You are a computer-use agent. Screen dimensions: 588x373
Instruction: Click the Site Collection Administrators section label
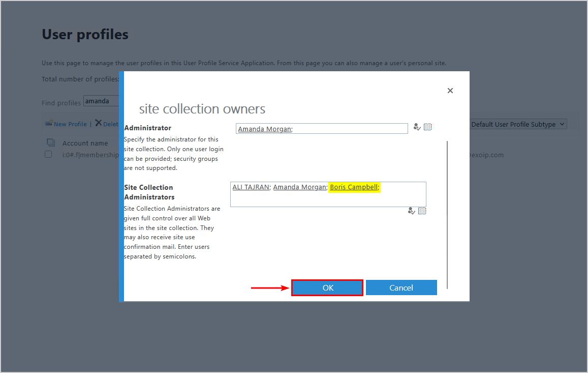point(149,192)
